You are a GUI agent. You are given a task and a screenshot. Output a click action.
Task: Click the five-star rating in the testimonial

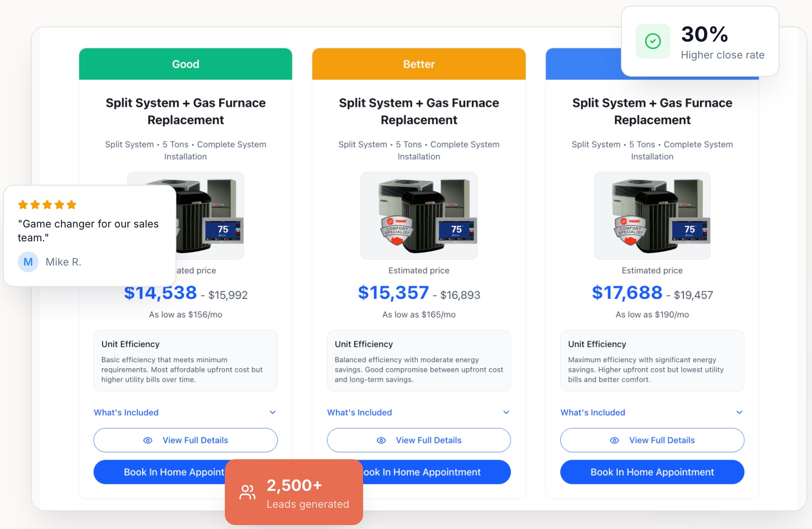[x=47, y=204]
